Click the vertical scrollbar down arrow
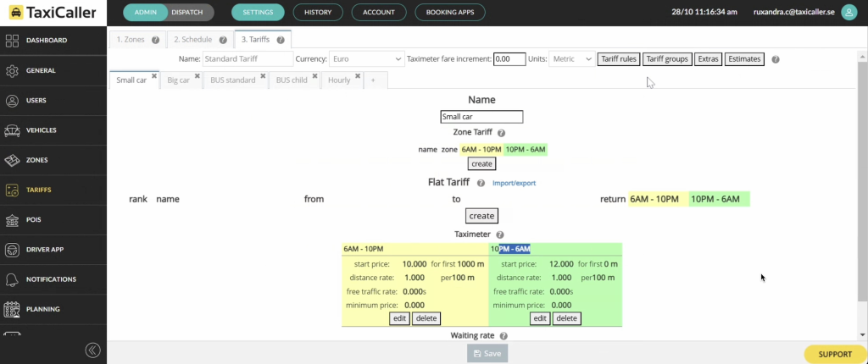The width and height of the screenshot is (868, 364). 862,335
